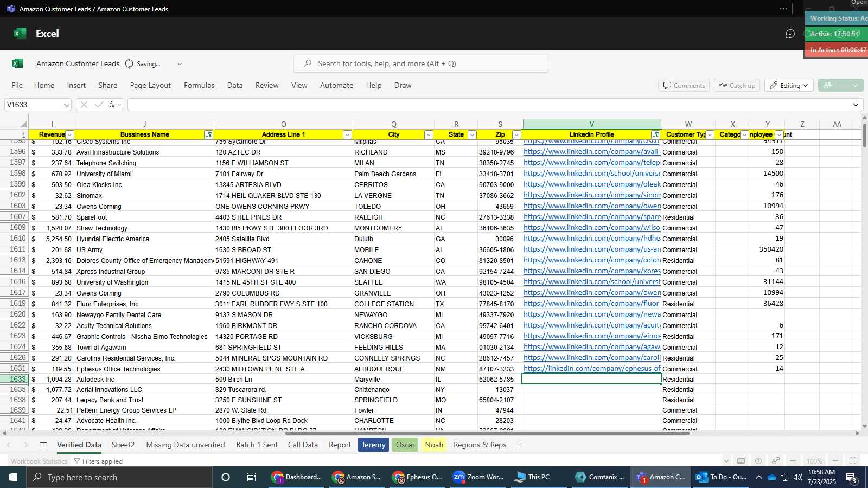Click the full screen icon in the status bar

(x=853, y=461)
